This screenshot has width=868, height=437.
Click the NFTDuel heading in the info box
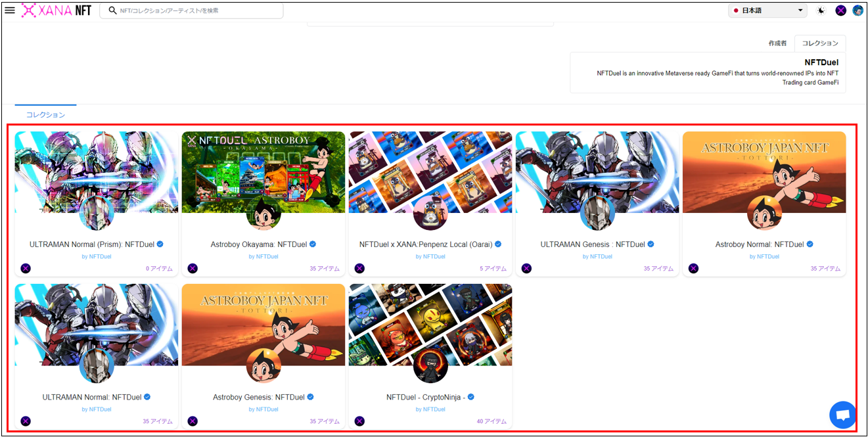coord(821,62)
